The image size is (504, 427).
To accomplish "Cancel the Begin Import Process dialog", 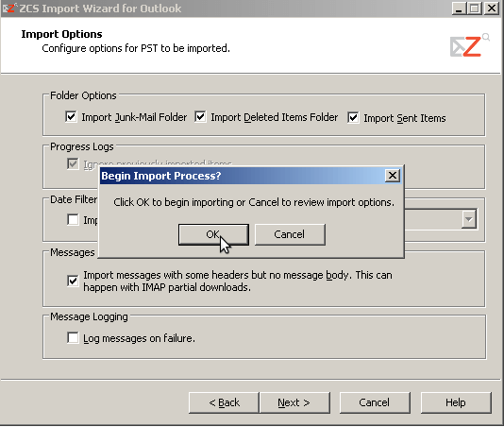I will pos(290,234).
